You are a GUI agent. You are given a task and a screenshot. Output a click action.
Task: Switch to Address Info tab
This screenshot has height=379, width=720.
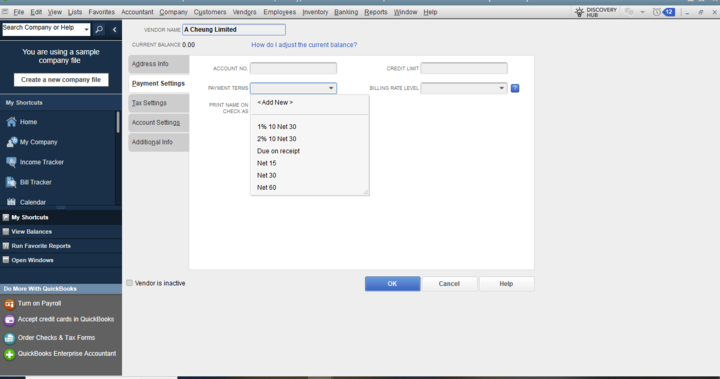158,64
